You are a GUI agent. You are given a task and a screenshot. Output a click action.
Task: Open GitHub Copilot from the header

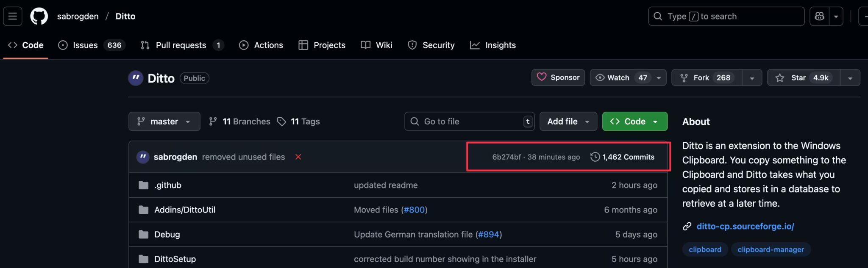click(x=819, y=16)
